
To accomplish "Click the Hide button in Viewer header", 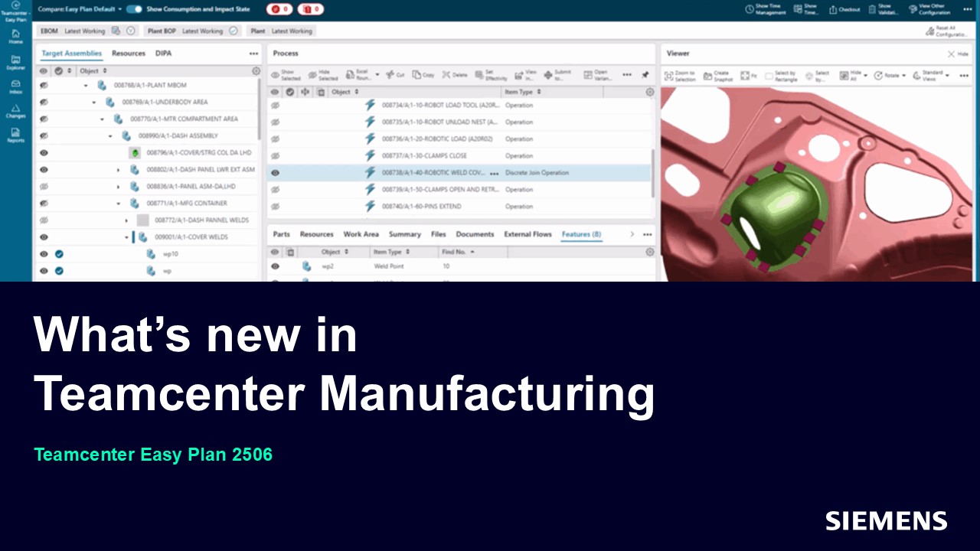I will pos(957,54).
